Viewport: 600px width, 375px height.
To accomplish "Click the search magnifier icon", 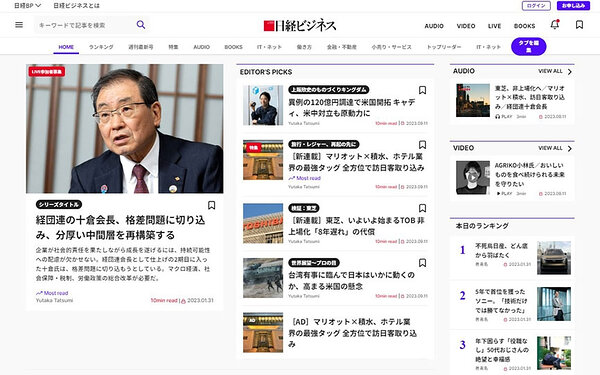I will [141, 25].
